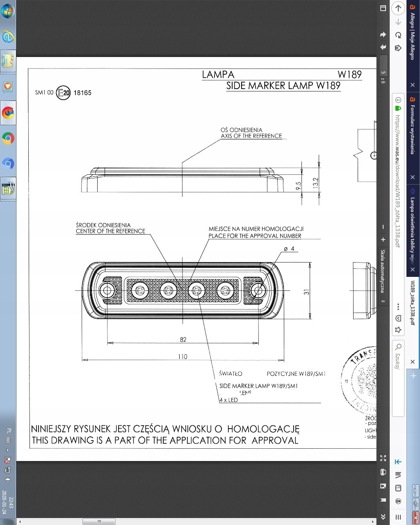Screen dimensions: 420x525
Task: Expand the PDF viewer tools chevron menu
Action: (383, 516)
